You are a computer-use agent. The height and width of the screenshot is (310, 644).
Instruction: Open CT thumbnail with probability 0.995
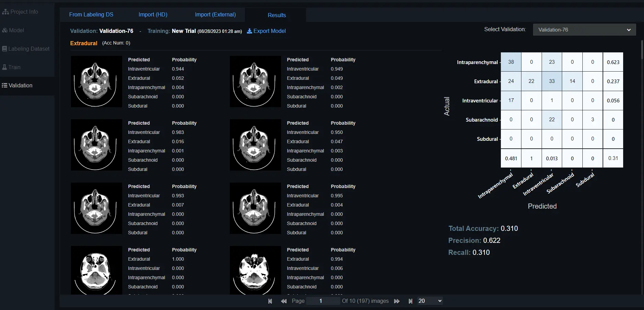click(255, 208)
